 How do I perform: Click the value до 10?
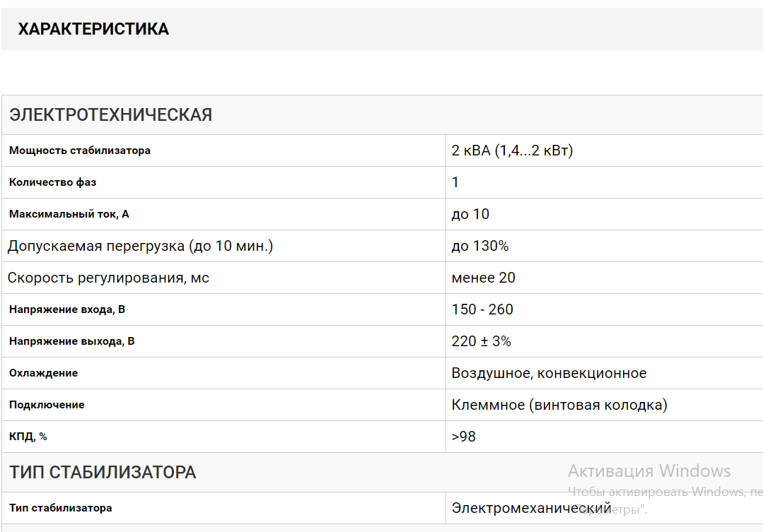470,214
